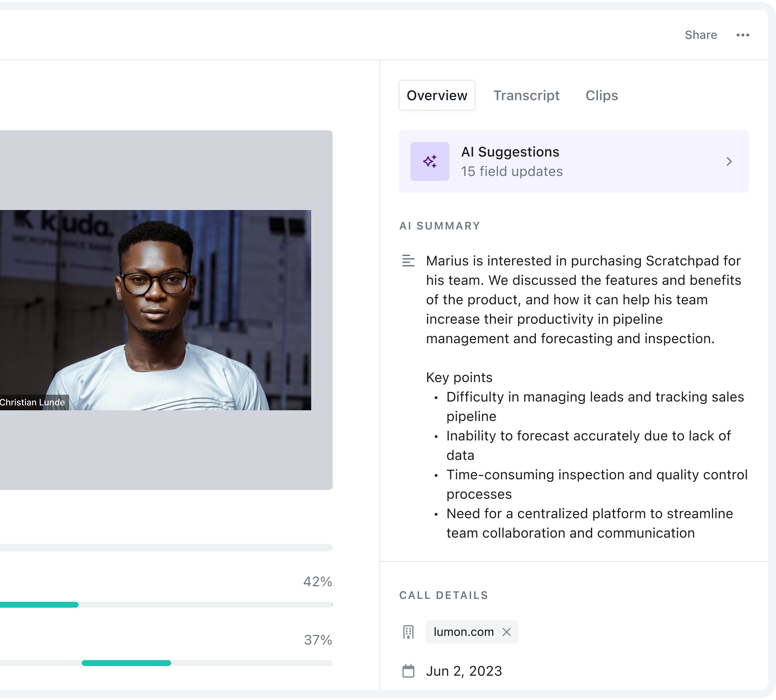Click the Christian Lunde video thumbnail
776x700 pixels.
pos(156,310)
